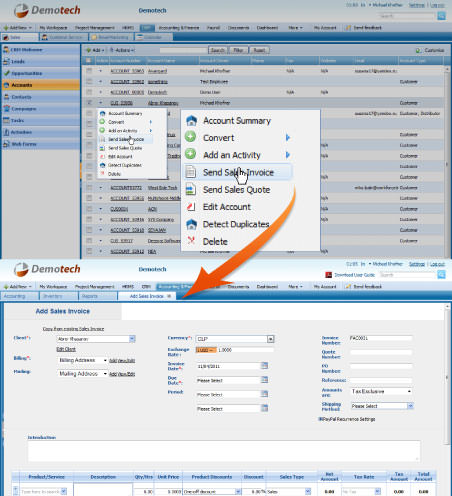452x496 pixels.
Task: Click the Reset button in the accounts toolbar
Action: (259, 50)
